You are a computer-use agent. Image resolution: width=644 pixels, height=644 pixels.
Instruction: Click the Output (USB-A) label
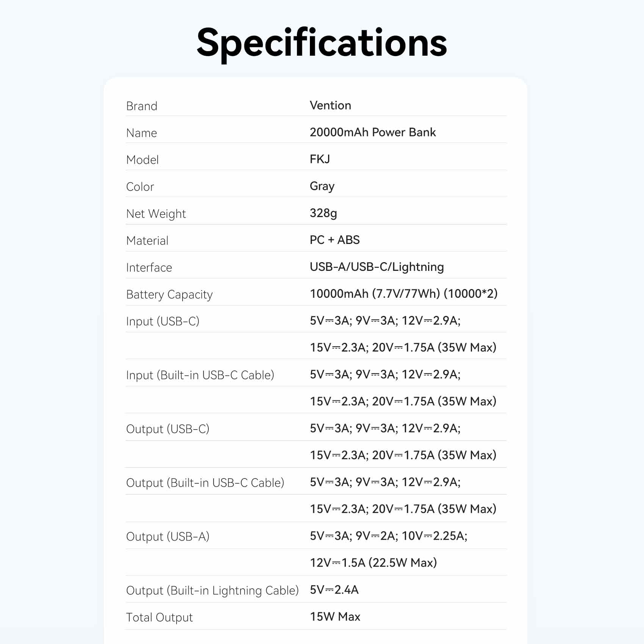[x=167, y=536]
